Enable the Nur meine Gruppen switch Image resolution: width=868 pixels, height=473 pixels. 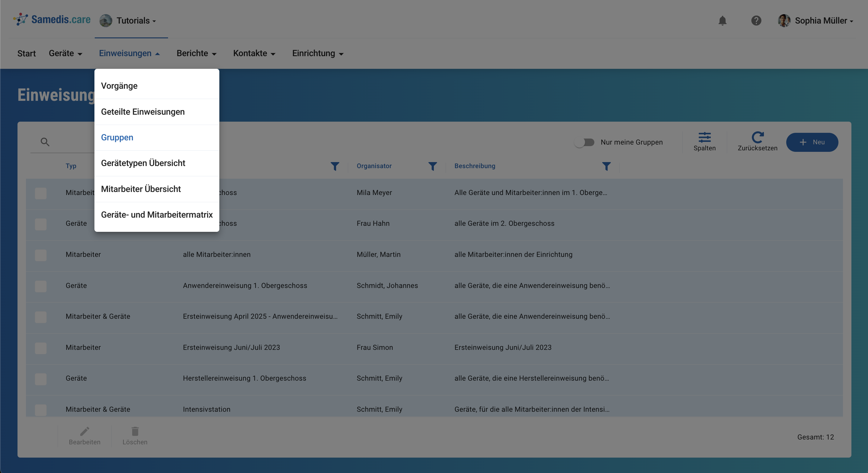585,142
